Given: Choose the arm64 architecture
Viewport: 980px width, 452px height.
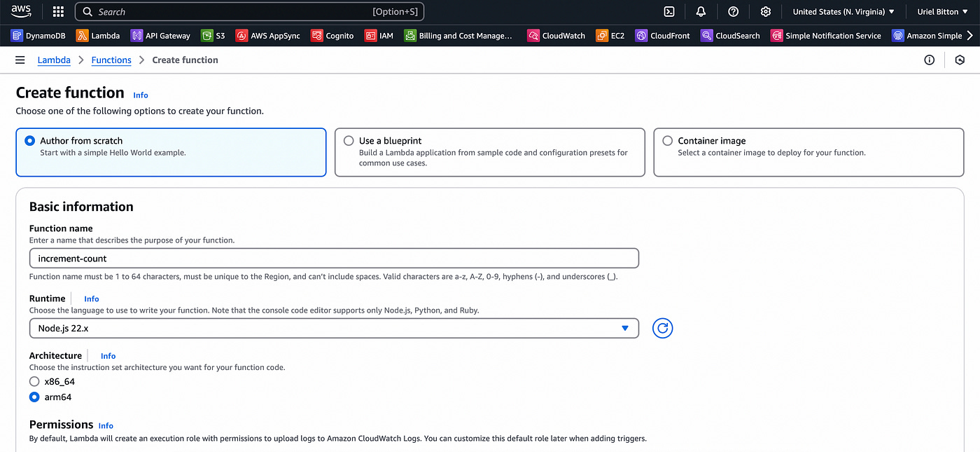Looking at the screenshot, I should click(34, 397).
